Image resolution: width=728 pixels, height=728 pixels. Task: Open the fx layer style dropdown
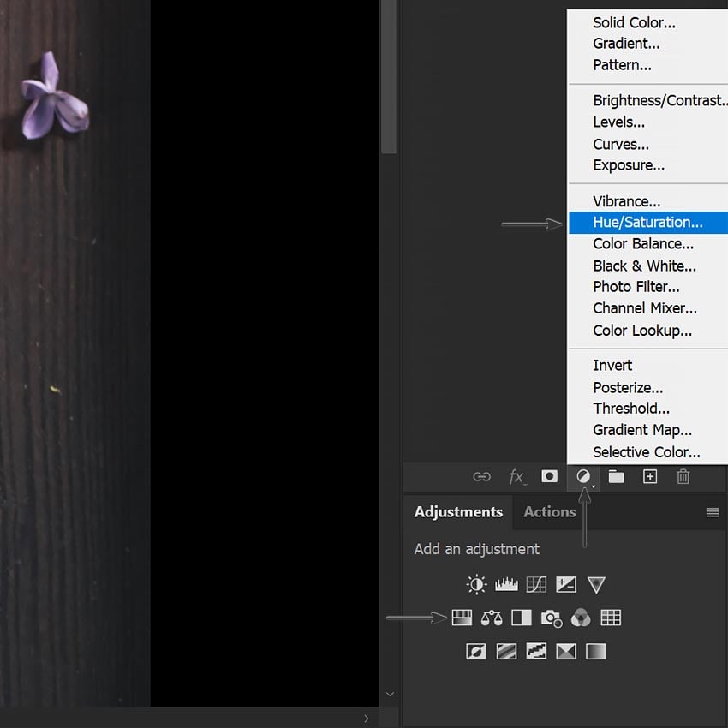(516, 477)
